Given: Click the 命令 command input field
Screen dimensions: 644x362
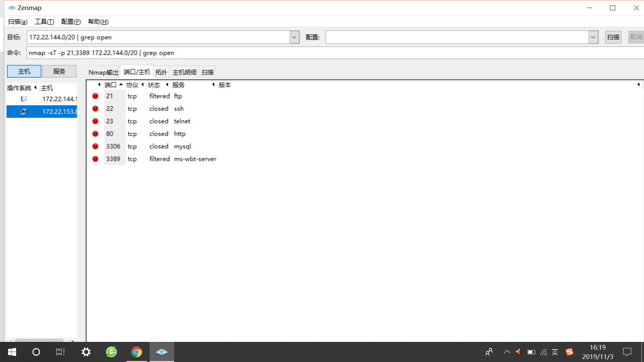Looking at the screenshot, I should pyautogui.click(x=302, y=53).
